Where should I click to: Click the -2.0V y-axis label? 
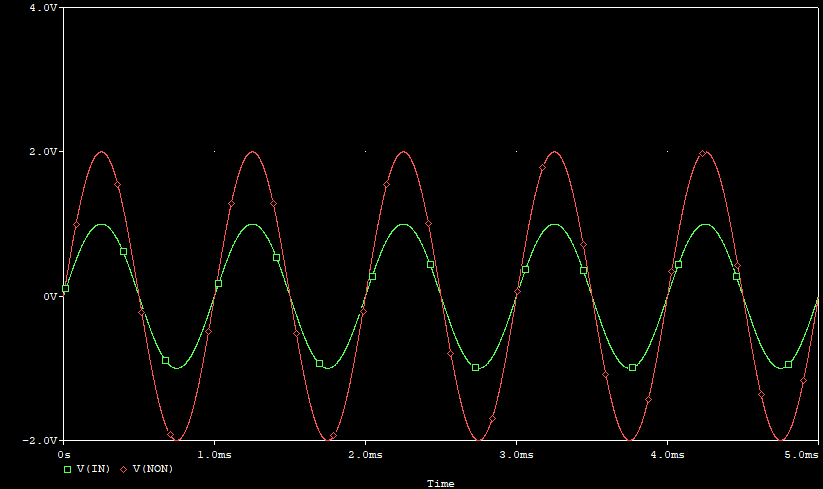tap(39, 441)
